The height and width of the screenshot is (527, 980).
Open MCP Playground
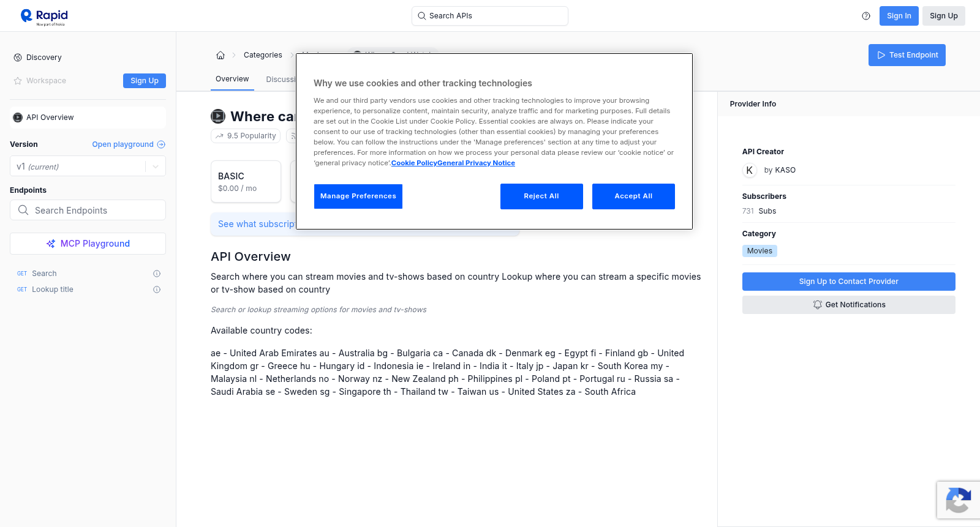(x=88, y=244)
